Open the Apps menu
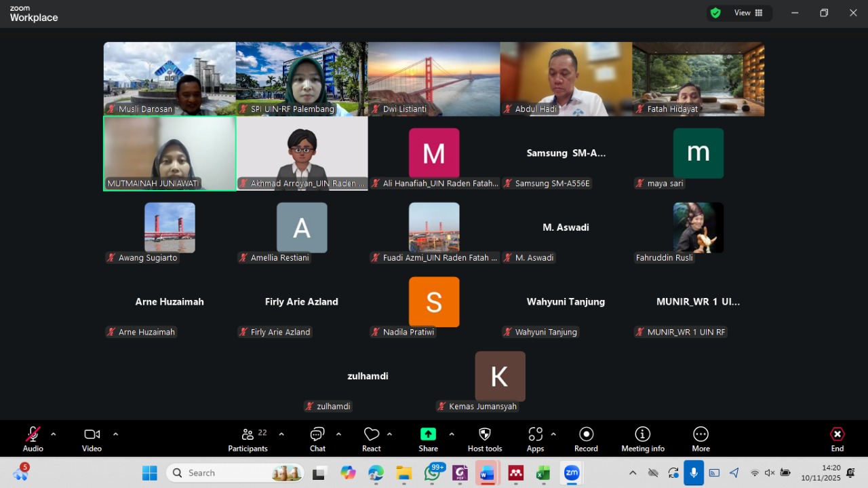This screenshot has height=488, width=868. (x=535, y=439)
